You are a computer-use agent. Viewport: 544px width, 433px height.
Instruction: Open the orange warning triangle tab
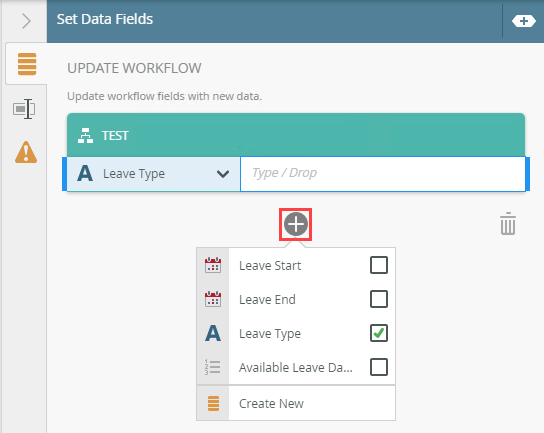coord(26,152)
